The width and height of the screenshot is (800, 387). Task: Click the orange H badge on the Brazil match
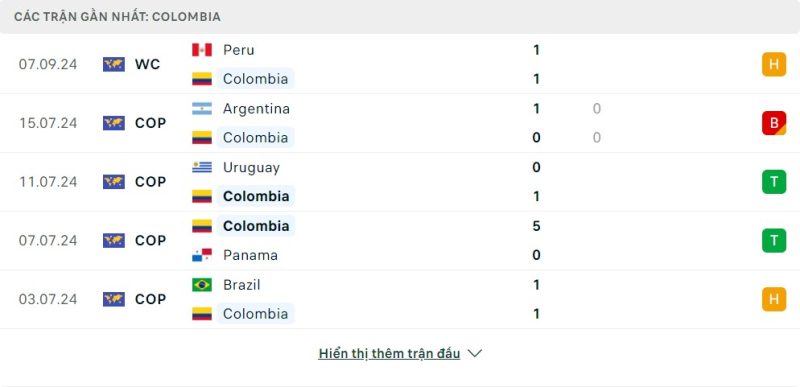pos(774,299)
